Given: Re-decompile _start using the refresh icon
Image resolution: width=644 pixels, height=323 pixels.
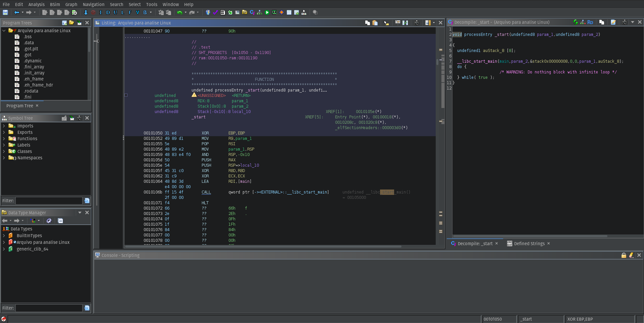Looking at the screenshot, I should point(576,22).
